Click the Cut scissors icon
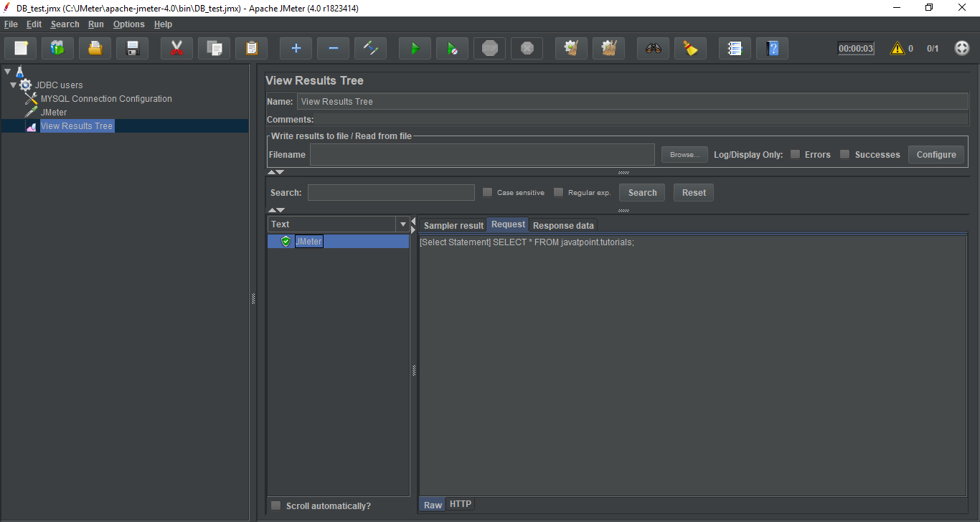Screen dimensions: 980x522 tap(177, 49)
